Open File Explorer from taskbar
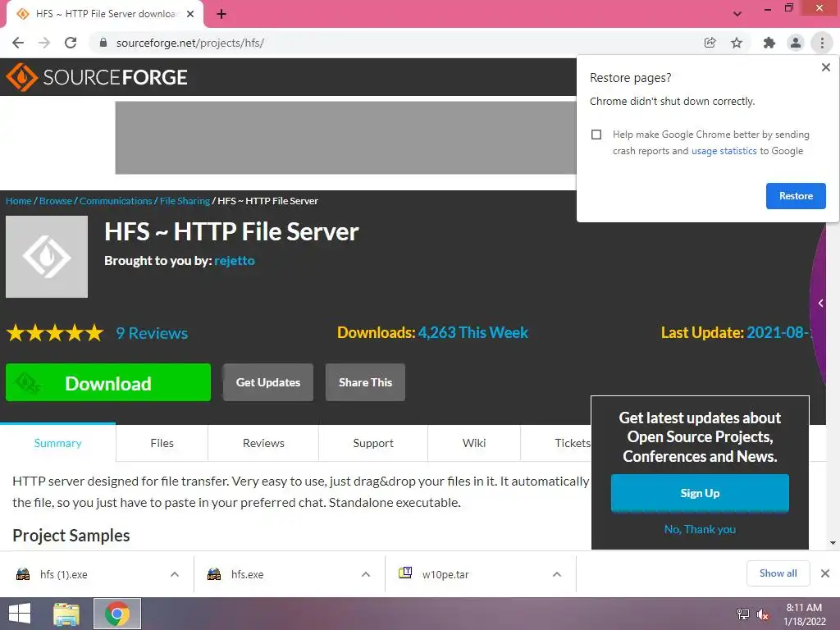This screenshot has width=840, height=630. tap(66, 614)
